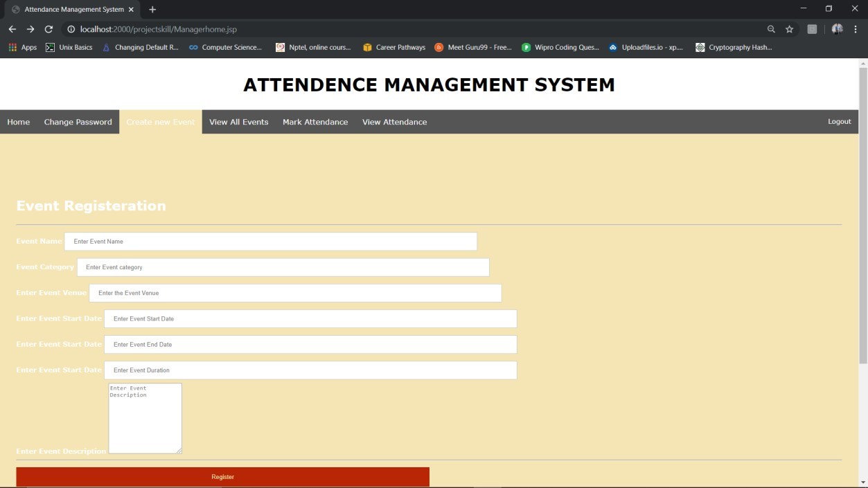Image resolution: width=868 pixels, height=488 pixels.
Task: Click the scrollbar up arrow
Action: coord(863,63)
